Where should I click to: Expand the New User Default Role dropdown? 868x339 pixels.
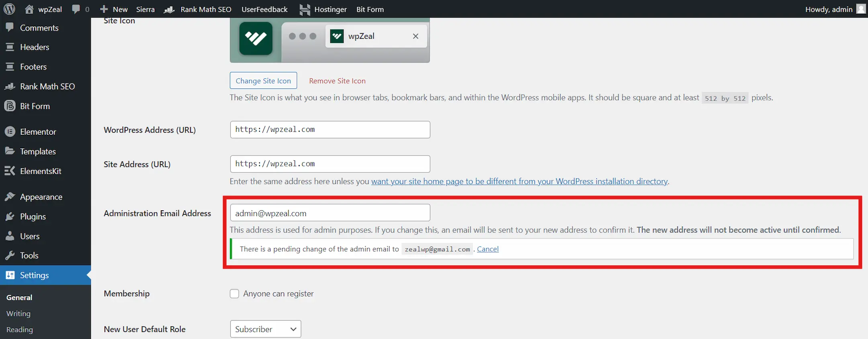click(265, 329)
